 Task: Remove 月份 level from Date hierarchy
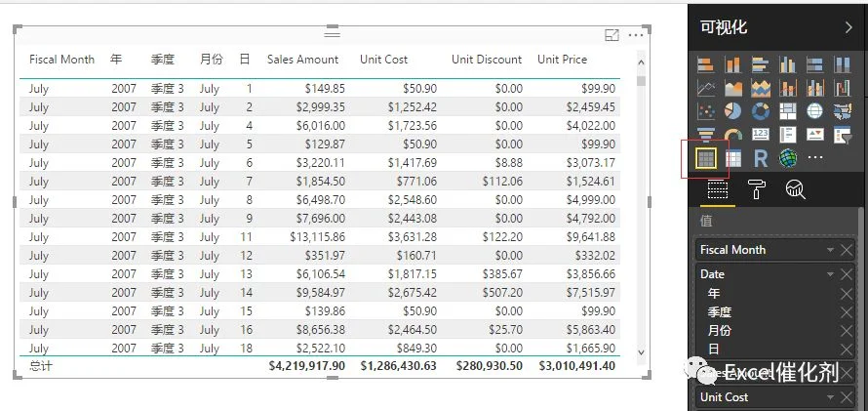[x=847, y=331]
